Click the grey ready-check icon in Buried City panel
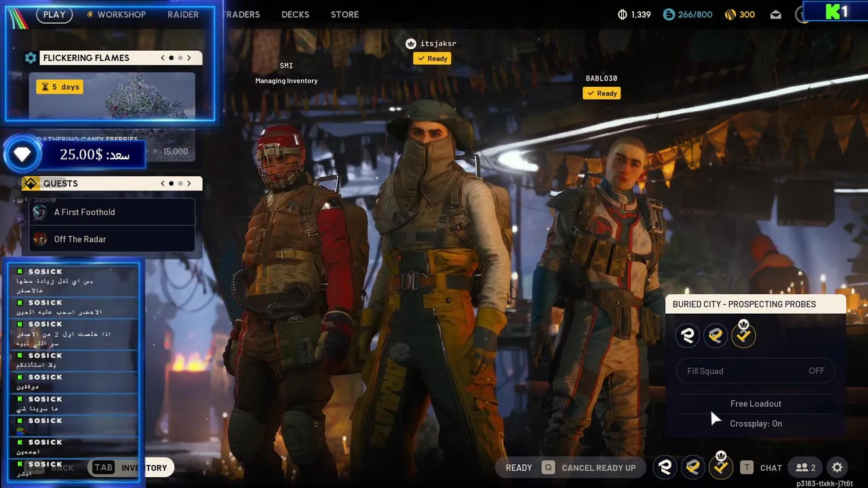The width and height of the screenshot is (868, 488). (x=715, y=335)
